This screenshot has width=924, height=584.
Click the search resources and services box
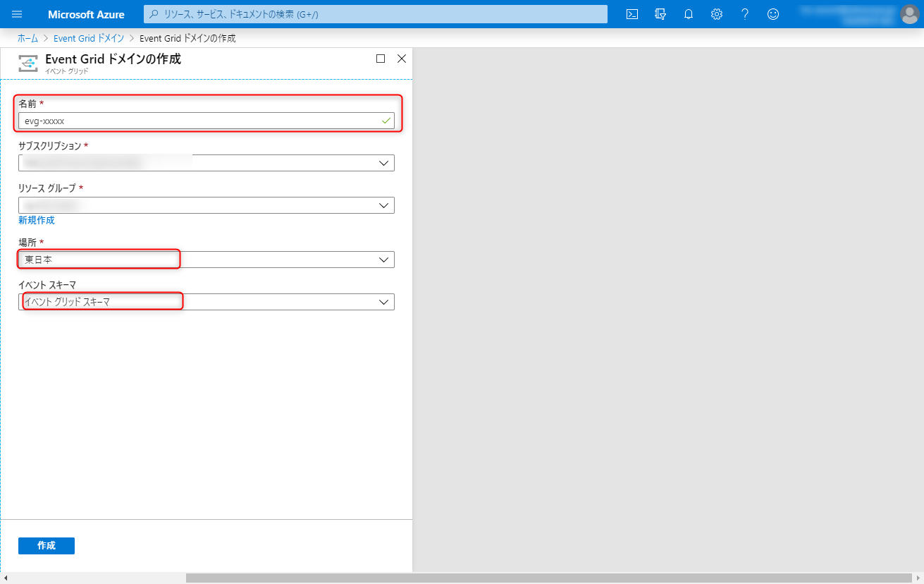point(376,14)
